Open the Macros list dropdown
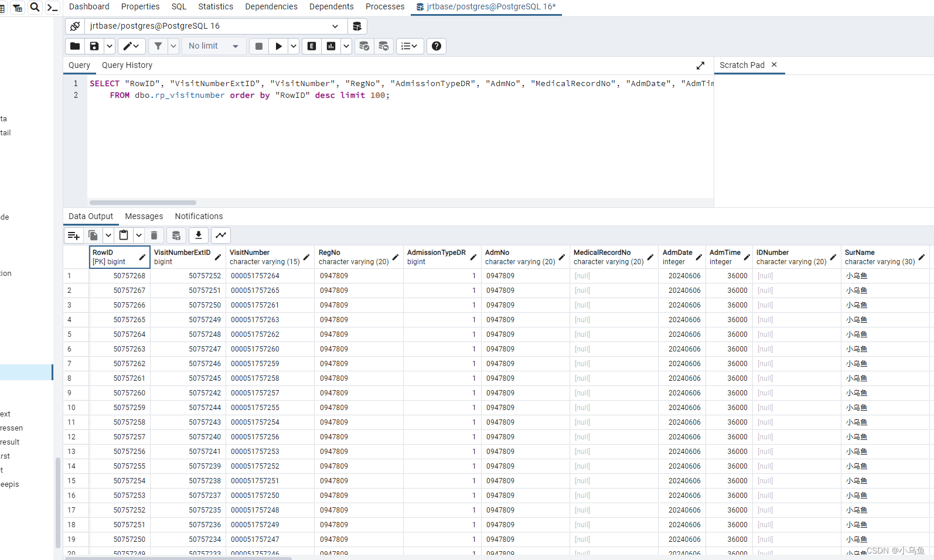This screenshot has height=560, width=934. point(410,46)
